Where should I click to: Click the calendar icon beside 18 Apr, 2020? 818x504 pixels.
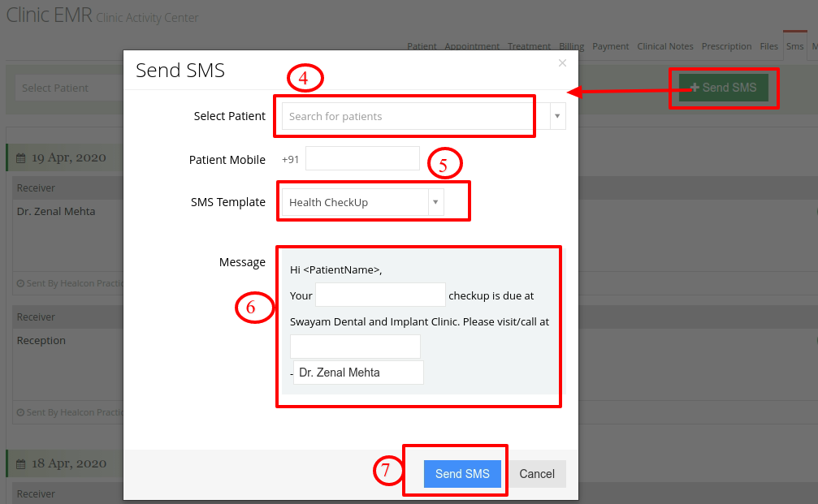[x=21, y=464]
